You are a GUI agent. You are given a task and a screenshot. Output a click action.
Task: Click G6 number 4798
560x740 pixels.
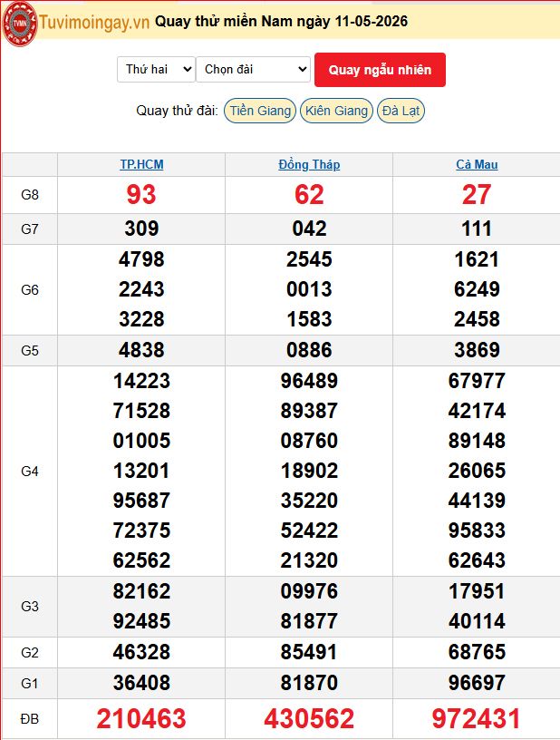pos(141,259)
